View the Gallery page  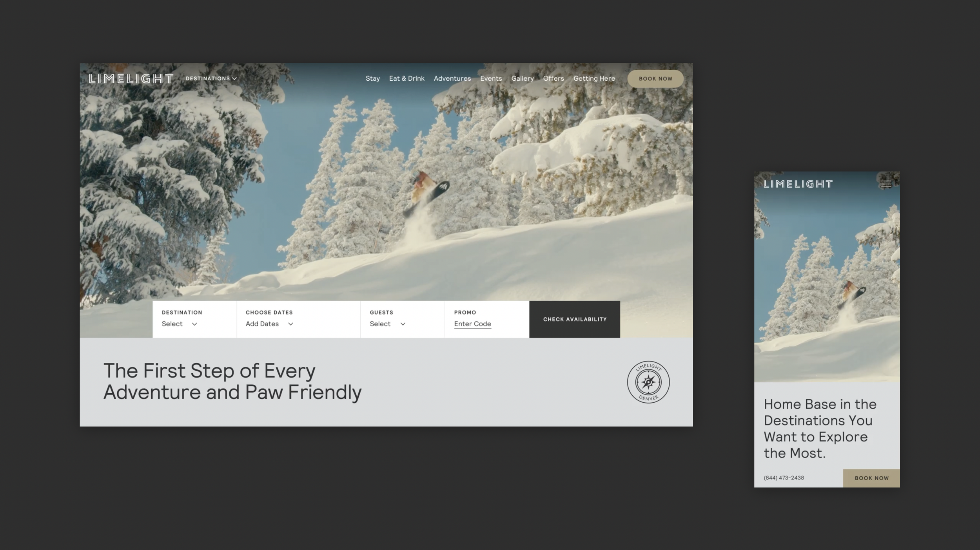(x=522, y=79)
